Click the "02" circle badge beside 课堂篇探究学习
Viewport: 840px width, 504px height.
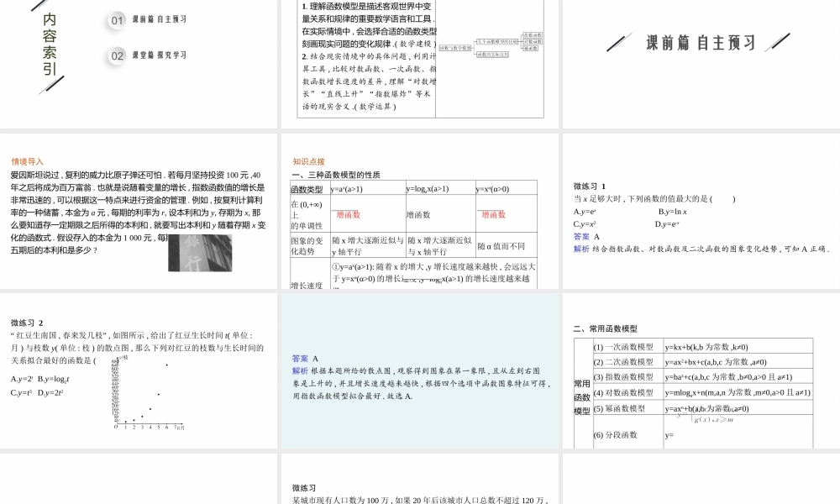[x=115, y=55]
